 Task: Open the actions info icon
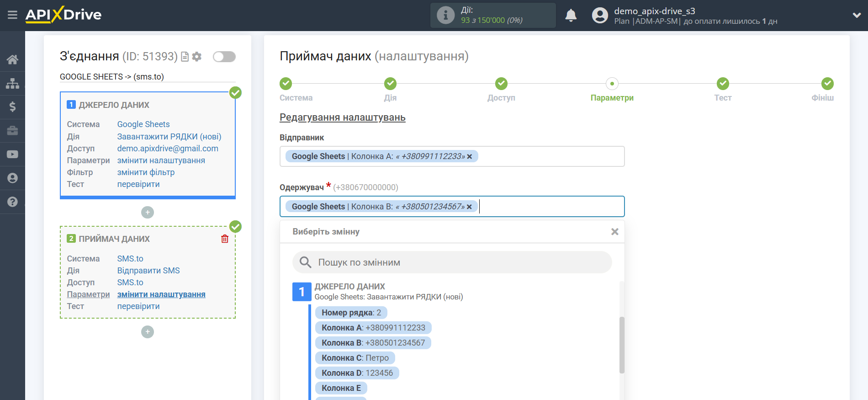(x=445, y=15)
